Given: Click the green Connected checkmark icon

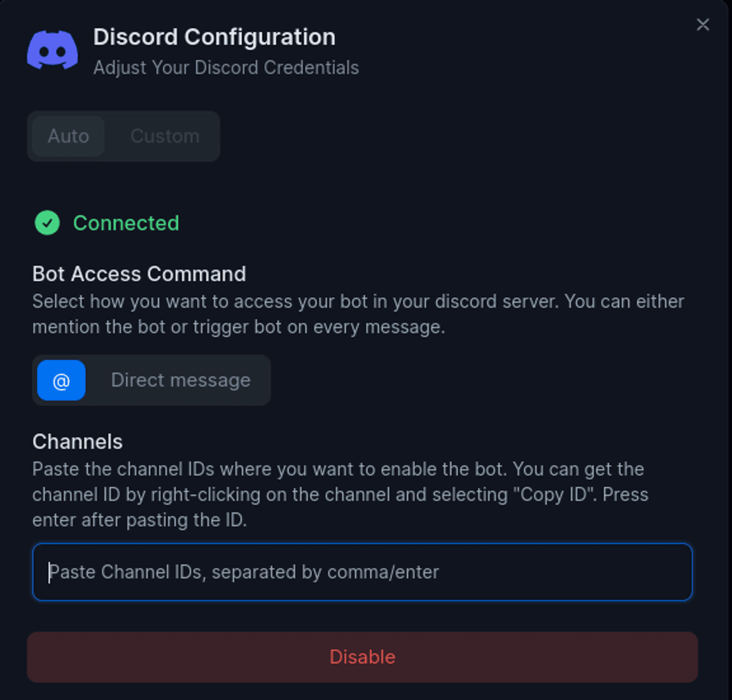Looking at the screenshot, I should [46, 223].
